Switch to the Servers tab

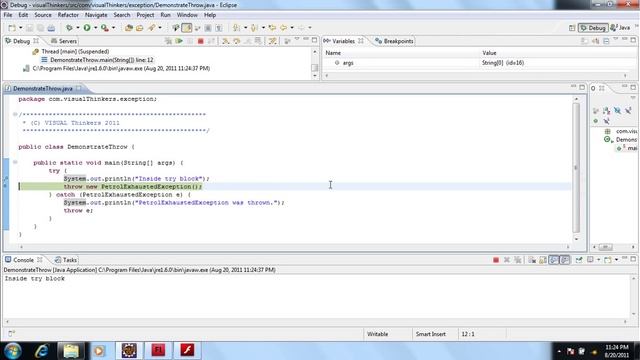pyautogui.click(x=64, y=41)
